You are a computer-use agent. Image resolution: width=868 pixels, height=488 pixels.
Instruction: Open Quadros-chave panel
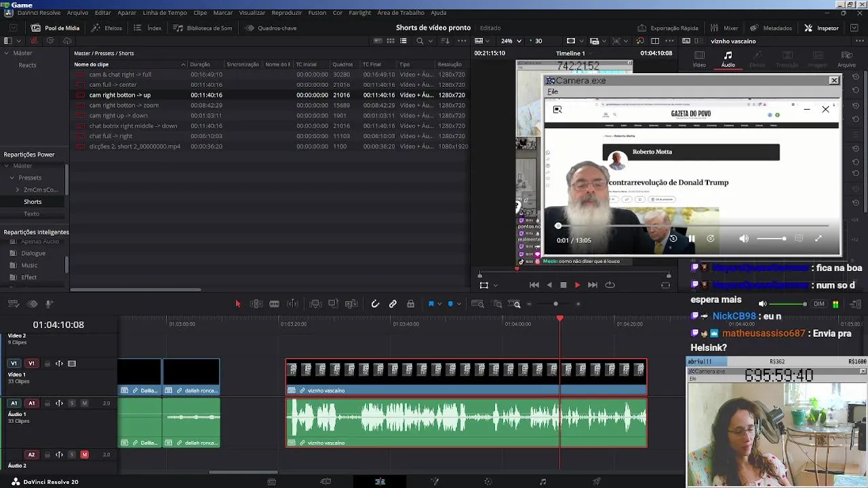(x=271, y=28)
